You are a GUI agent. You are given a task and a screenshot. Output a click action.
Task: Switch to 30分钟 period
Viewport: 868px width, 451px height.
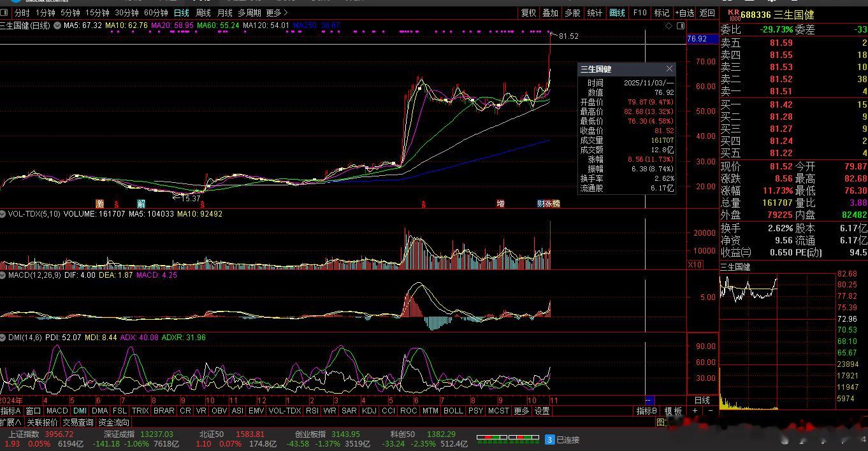tap(127, 13)
